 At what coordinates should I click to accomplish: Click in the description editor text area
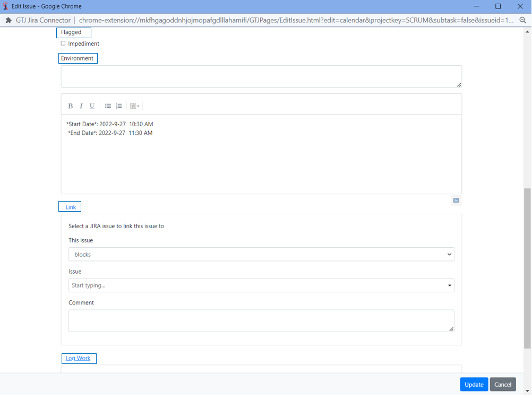(261, 159)
